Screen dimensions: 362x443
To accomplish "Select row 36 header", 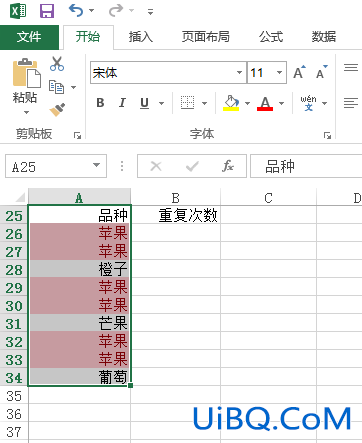I will [x=14, y=414].
